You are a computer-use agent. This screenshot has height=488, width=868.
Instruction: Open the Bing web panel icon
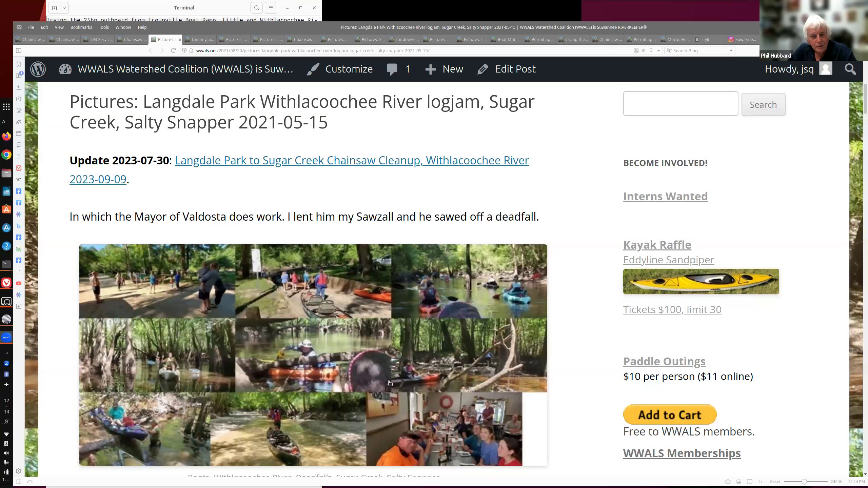(19, 226)
